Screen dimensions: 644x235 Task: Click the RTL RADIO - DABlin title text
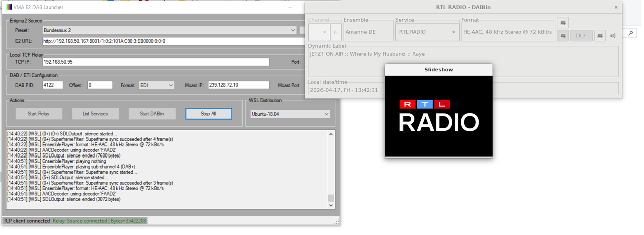point(463,7)
